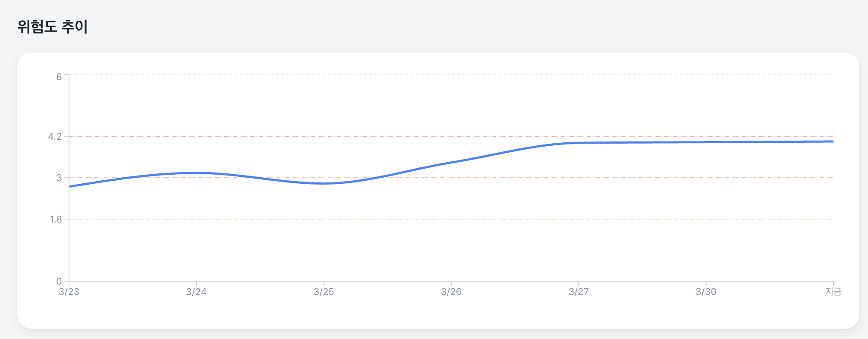Click the blue line's peak at 3/24
The image size is (868, 339).
[196, 173]
